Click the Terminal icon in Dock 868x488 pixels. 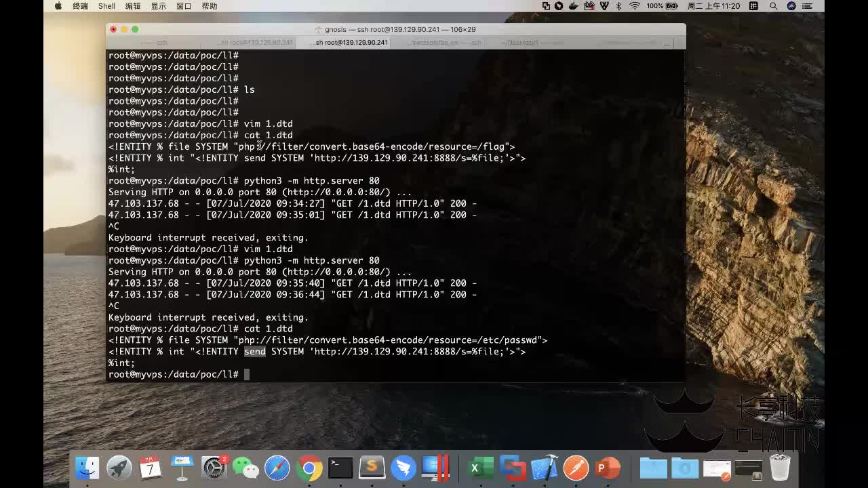click(x=340, y=468)
